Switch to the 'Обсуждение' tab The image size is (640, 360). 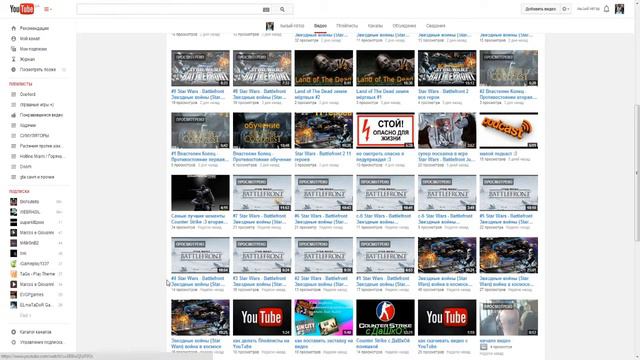pos(404,26)
